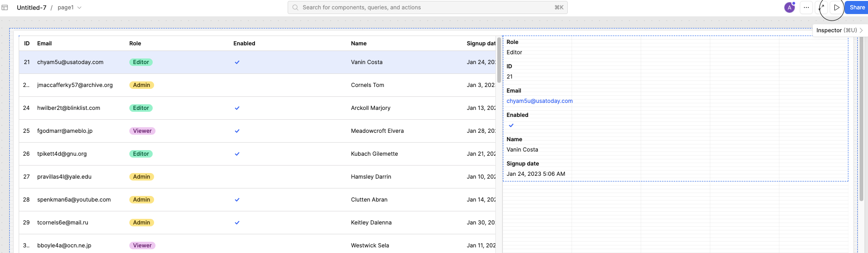Click the magnifier icon in search bar

click(x=296, y=7)
